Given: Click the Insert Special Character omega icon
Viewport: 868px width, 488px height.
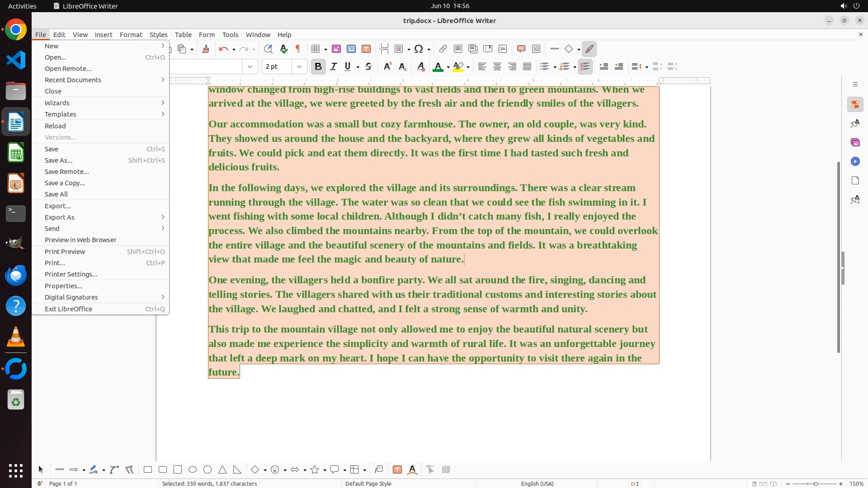Looking at the screenshot, I should [x=419, y=49].
